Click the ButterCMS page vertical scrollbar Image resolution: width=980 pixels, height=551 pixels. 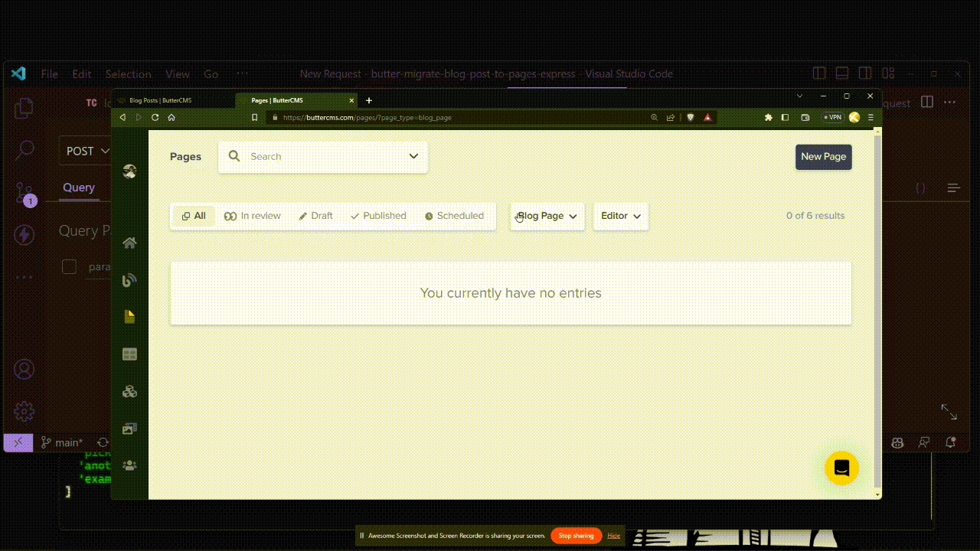[x=877, y=310]
